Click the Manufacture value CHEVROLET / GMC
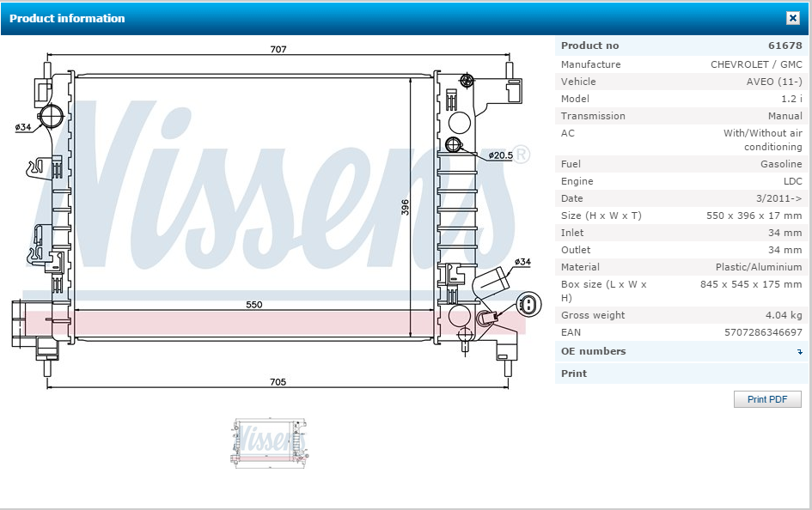 (x=756, y=64)
